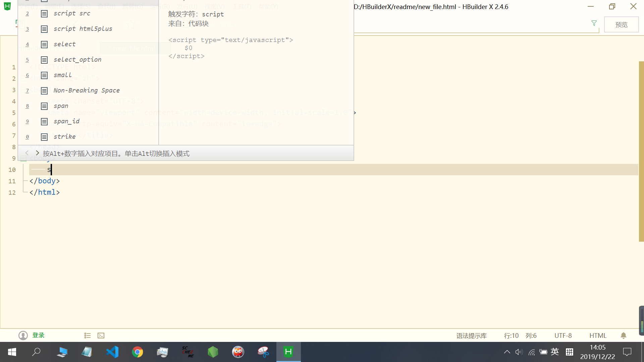Click the snippet icon beside script src
This screenshot has height=362, width=644.
point(44,14)
